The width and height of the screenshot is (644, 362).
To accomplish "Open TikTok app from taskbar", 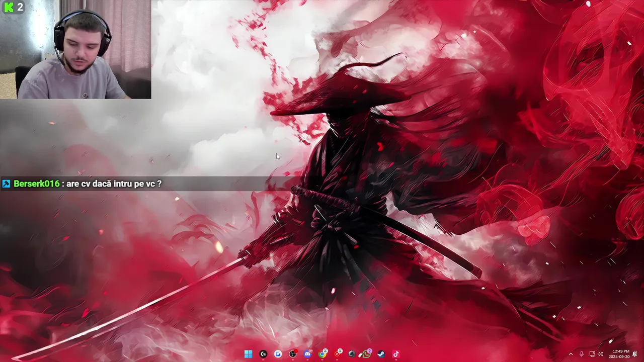I will [396, 354].
